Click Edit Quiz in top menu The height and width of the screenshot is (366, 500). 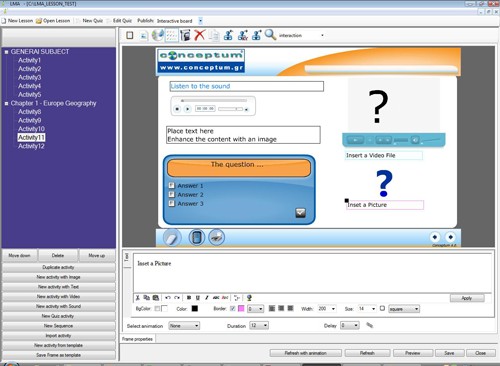[x=119, y=21]
